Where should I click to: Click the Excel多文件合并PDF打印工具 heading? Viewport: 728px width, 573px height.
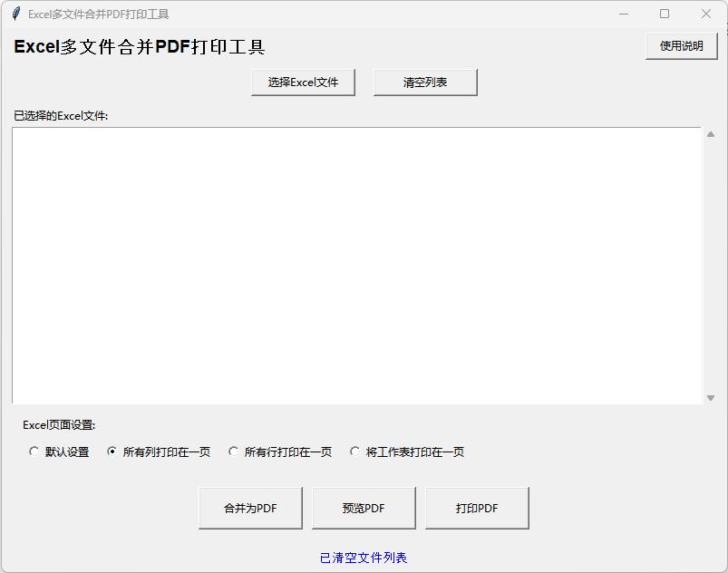140,47
